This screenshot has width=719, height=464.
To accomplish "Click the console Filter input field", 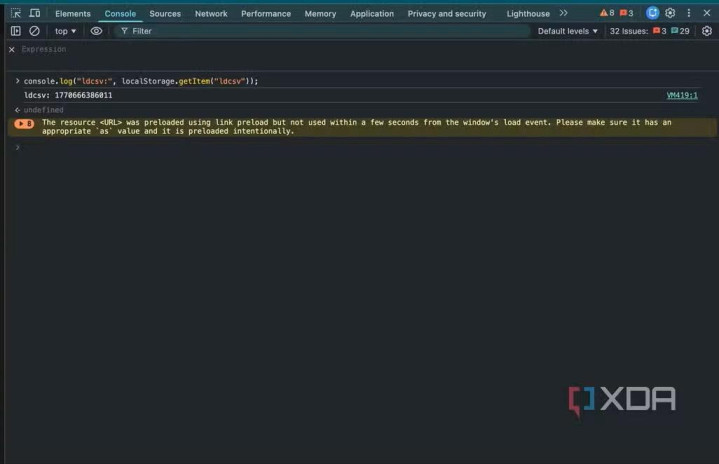I will pyautogui.click(x=320, y=31).
